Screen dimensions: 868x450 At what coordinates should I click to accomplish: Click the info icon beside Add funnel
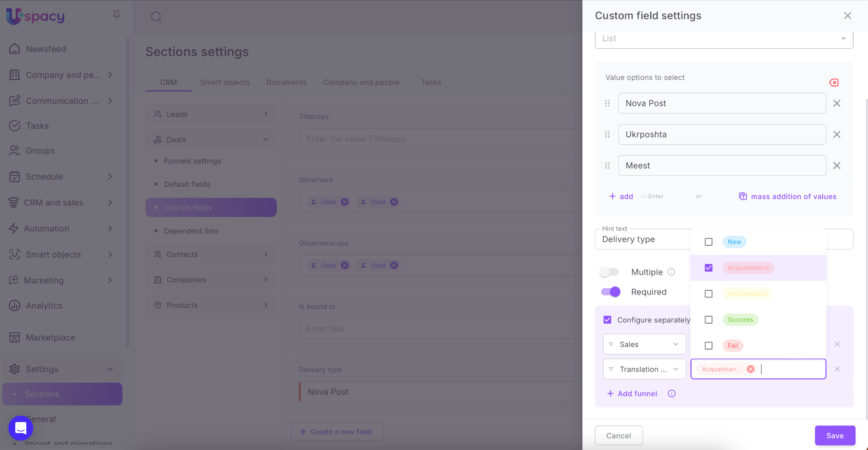tap(672, 394)
